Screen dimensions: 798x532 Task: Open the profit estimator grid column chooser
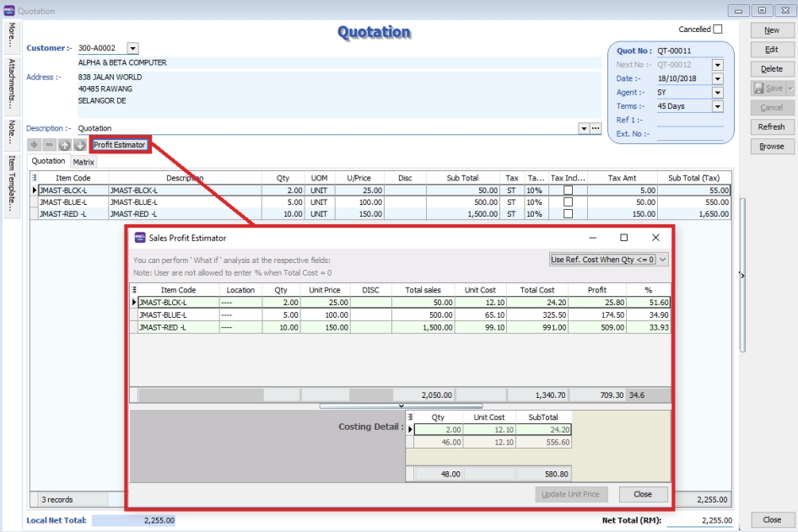pyautogui.click(x=133, y=290)
